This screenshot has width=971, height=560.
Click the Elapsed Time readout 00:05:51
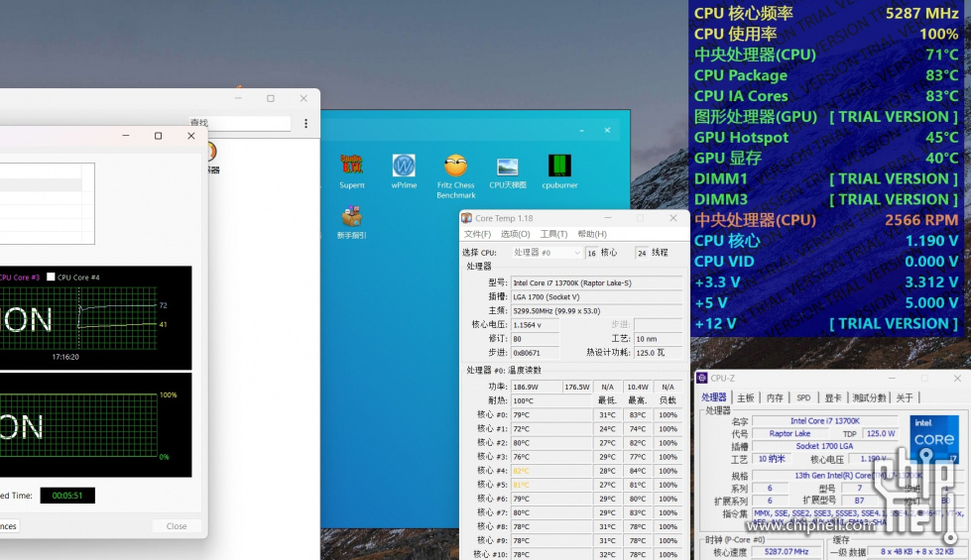(67, 495)
